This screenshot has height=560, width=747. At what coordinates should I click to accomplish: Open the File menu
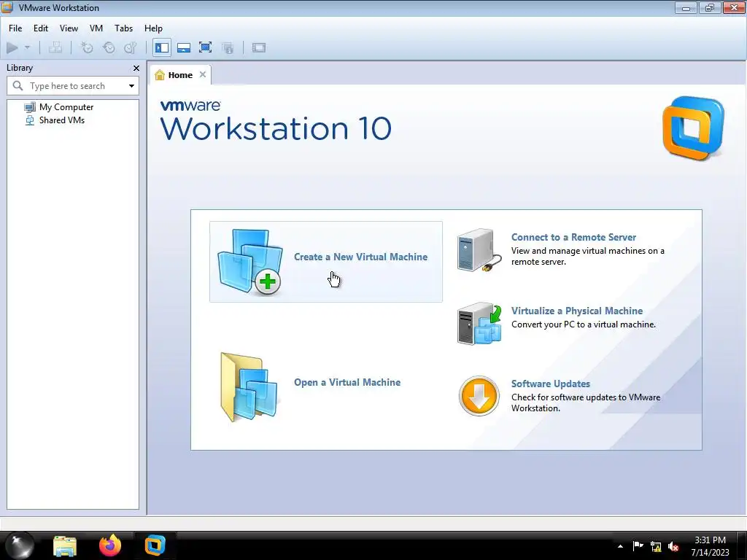tap(15, 28)
